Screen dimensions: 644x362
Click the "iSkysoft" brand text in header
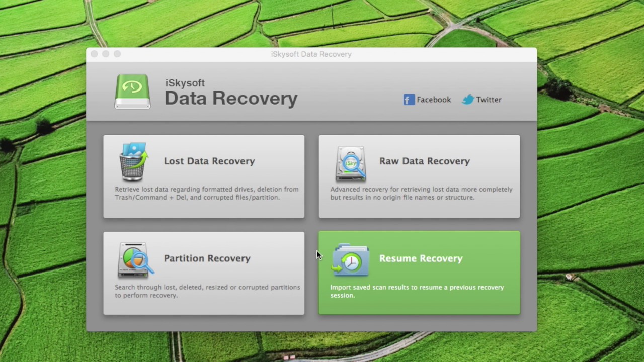[x=185, y=83]
